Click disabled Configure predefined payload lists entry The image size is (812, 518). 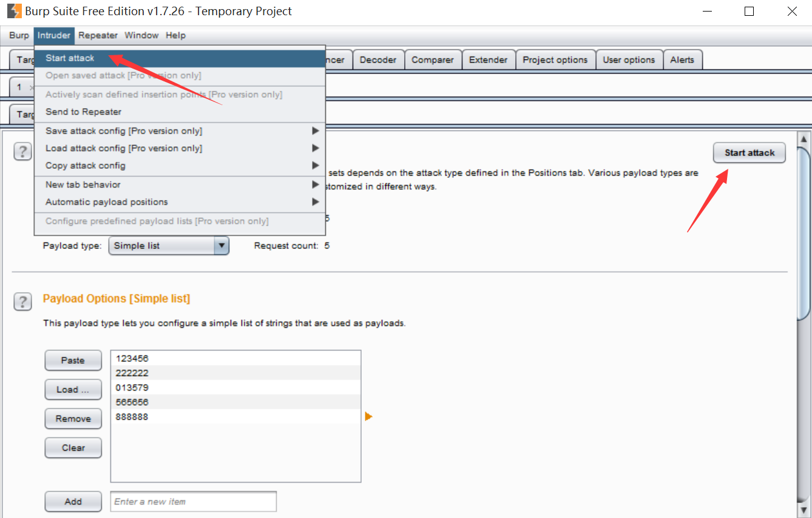pos(180,221)
